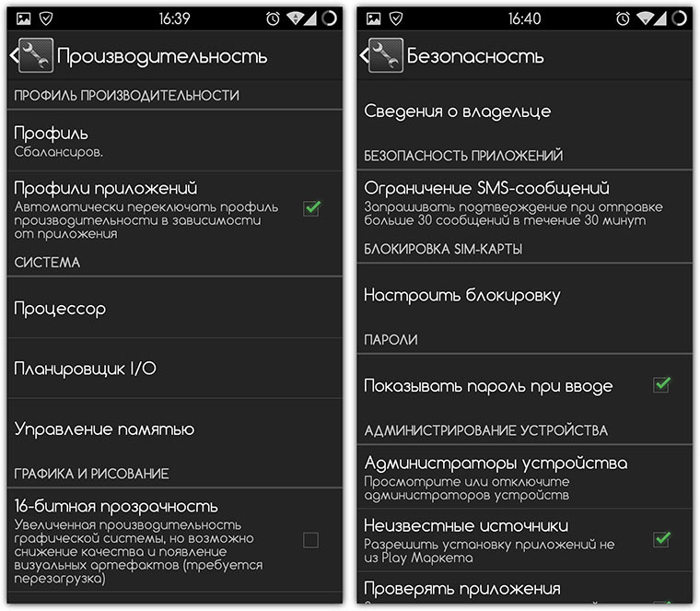This screenshot has height=611, width=700.
Task: Tap the Wi-Fi signal icon in the right status bar
Action: point(645,18)
